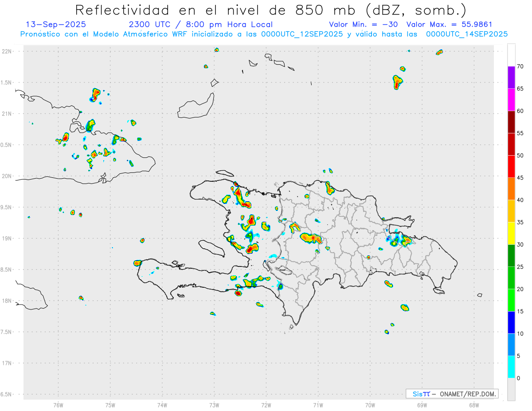Click the '17N' latitude axis label

[7, 363]
